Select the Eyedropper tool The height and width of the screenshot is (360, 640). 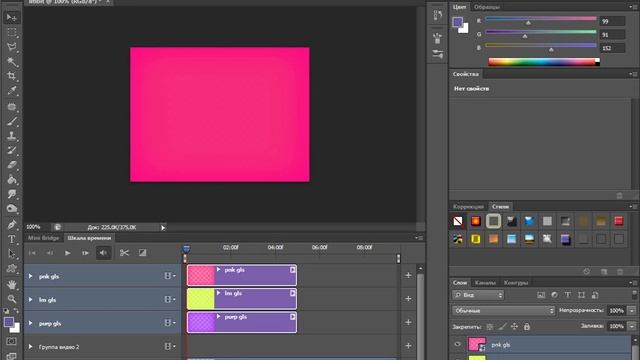(11, 91)
